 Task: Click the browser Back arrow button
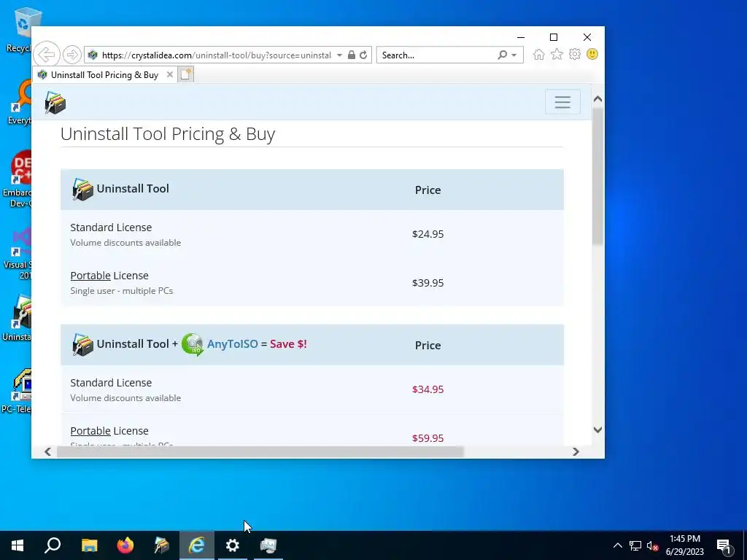(x=47, y=55)
